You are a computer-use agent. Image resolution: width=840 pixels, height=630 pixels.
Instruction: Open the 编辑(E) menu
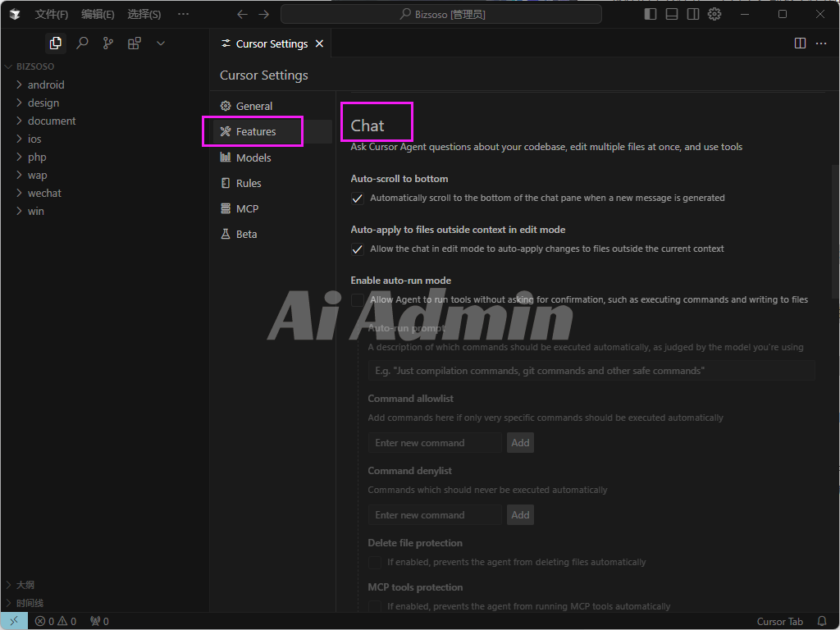(x=98, y=15)
